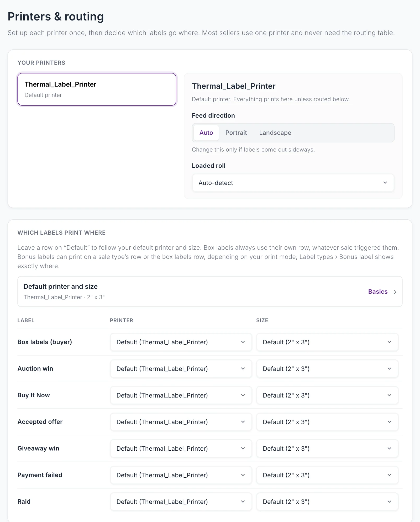Set feed direction to Portrait

236,133
